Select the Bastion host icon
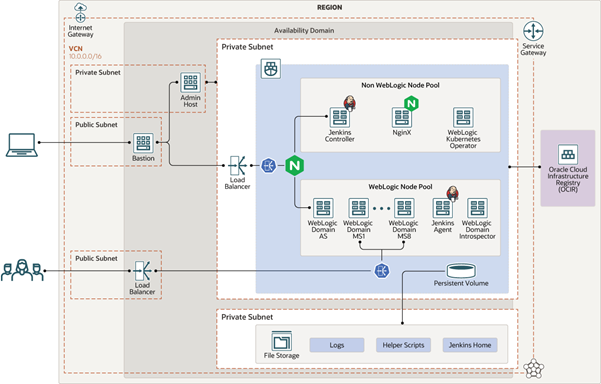 click(x=143, y=143)
